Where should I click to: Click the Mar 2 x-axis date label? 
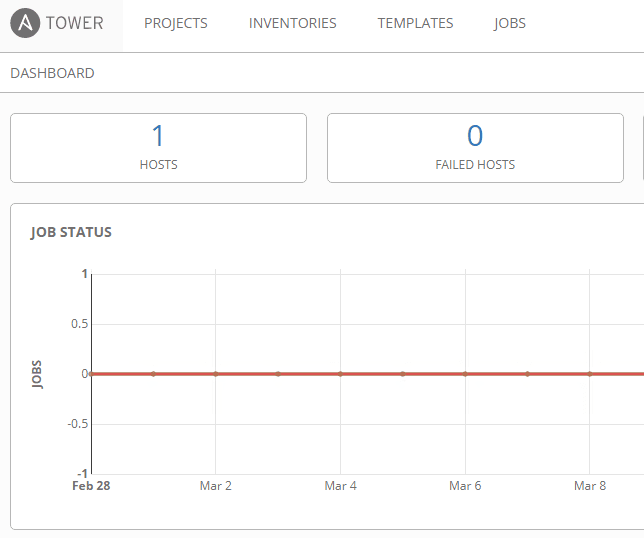click(215, 486)
